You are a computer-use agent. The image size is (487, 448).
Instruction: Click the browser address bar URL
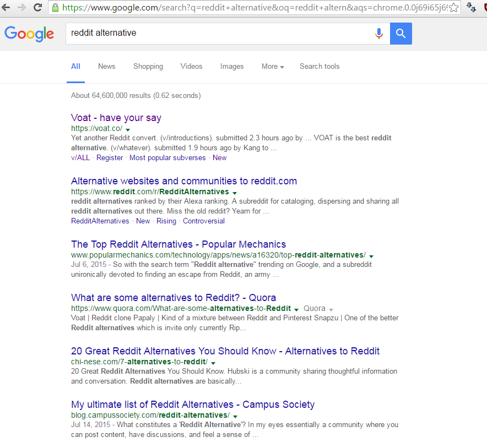(x=255, y=8)
